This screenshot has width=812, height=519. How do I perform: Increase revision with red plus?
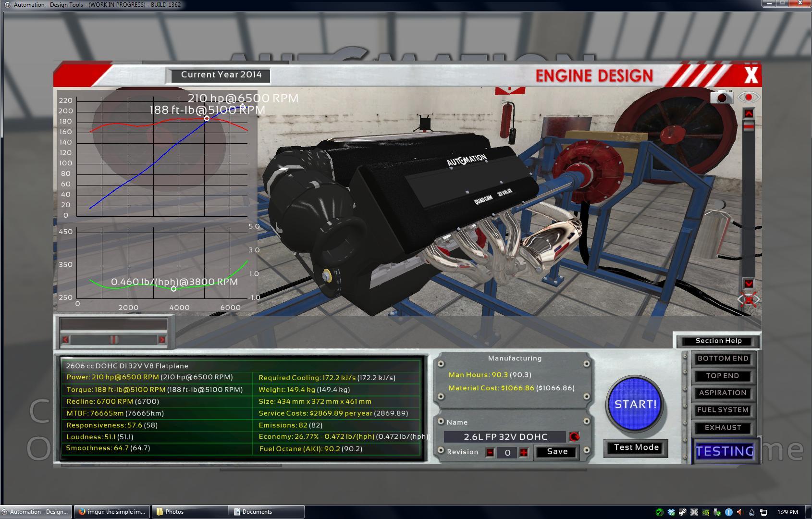(x=524, y=452)
